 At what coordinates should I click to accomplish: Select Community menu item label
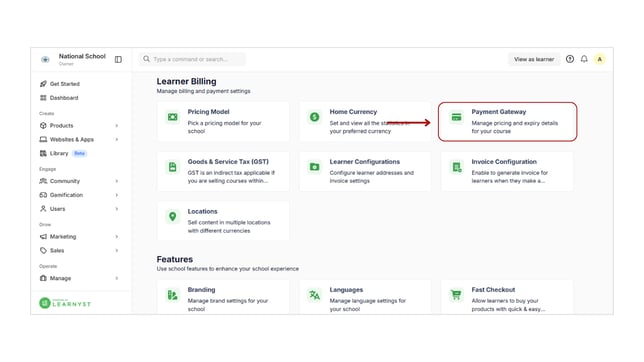(x=65, y=181)
